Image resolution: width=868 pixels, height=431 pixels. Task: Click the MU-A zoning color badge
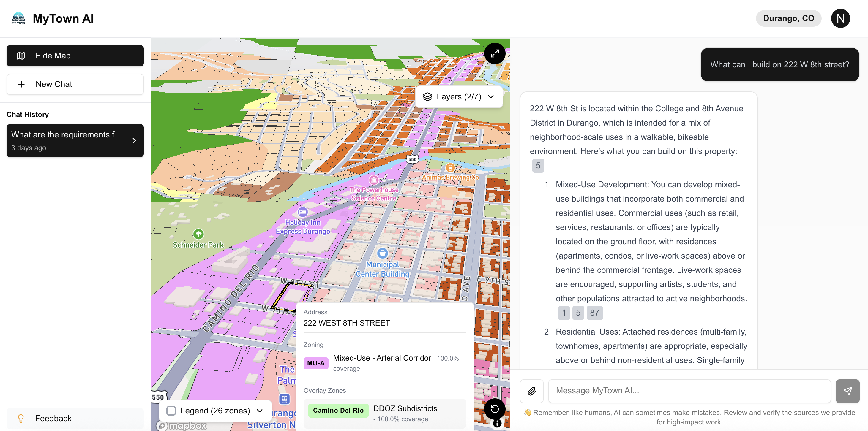tap(316, 363)
